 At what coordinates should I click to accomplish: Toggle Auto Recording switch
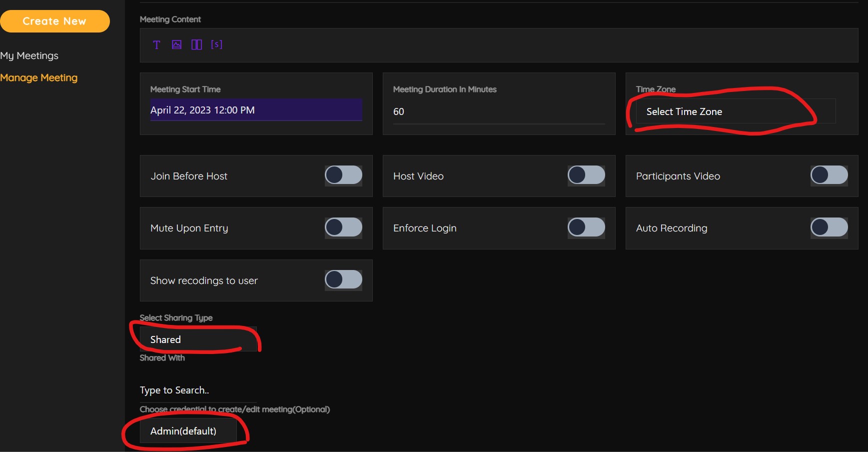829,227
